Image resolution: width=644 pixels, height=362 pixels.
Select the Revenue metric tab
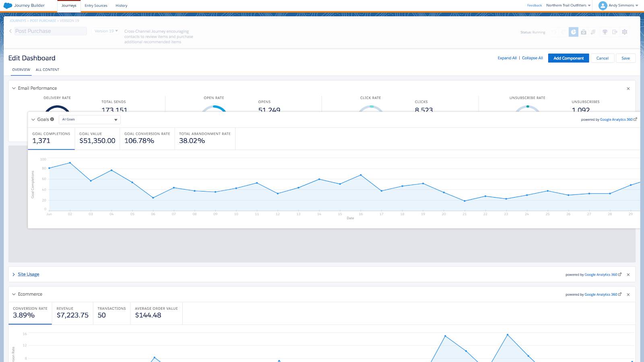pos(72,313)
